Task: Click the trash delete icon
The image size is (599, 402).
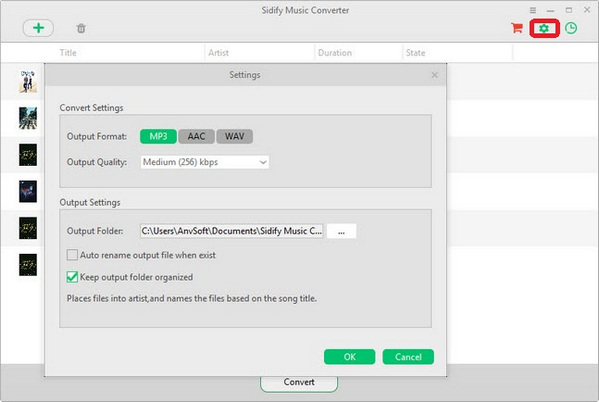Action: pyautogui.click(x=81, y=28)
